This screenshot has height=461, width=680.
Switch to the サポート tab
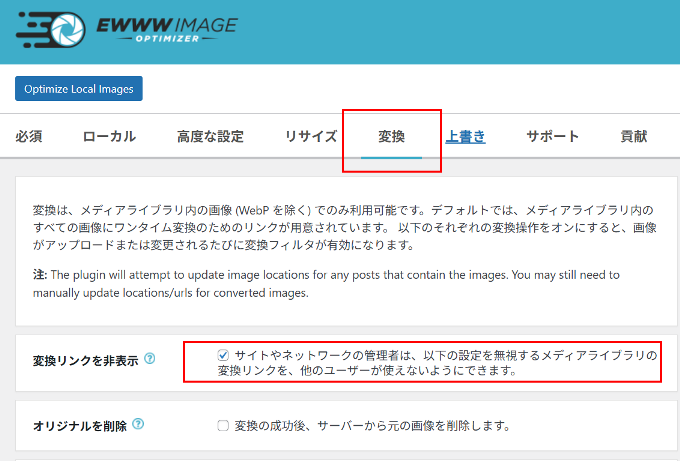tap(552, 137)
